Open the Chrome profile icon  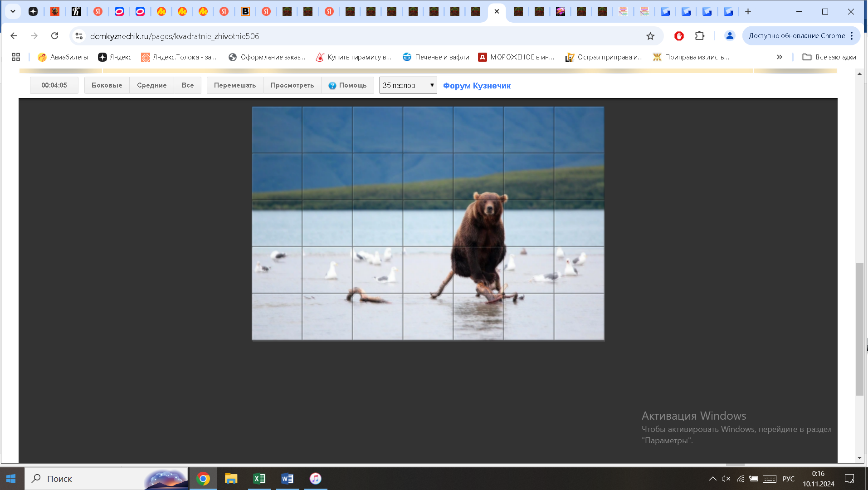(x=730, y=36)
